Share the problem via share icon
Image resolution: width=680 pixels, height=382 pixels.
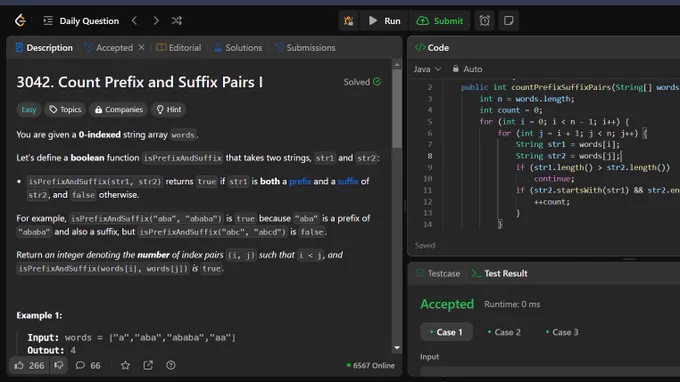click(148, 366)
